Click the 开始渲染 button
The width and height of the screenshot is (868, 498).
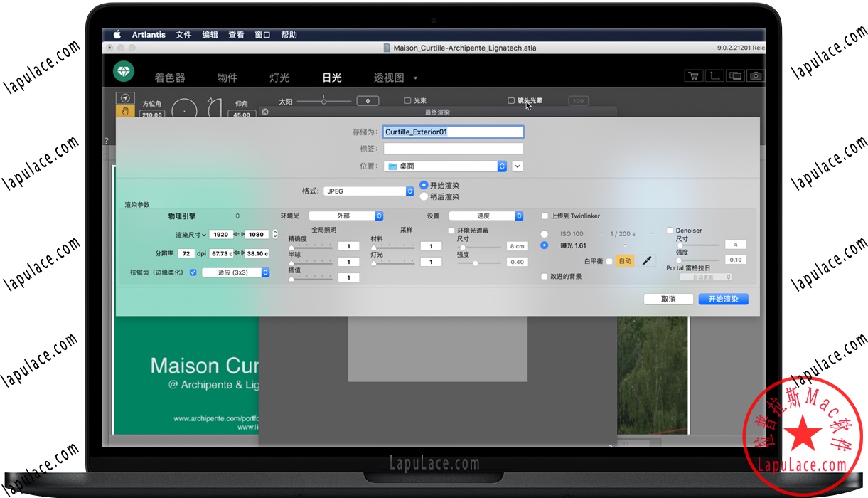(x=723, y=299)
